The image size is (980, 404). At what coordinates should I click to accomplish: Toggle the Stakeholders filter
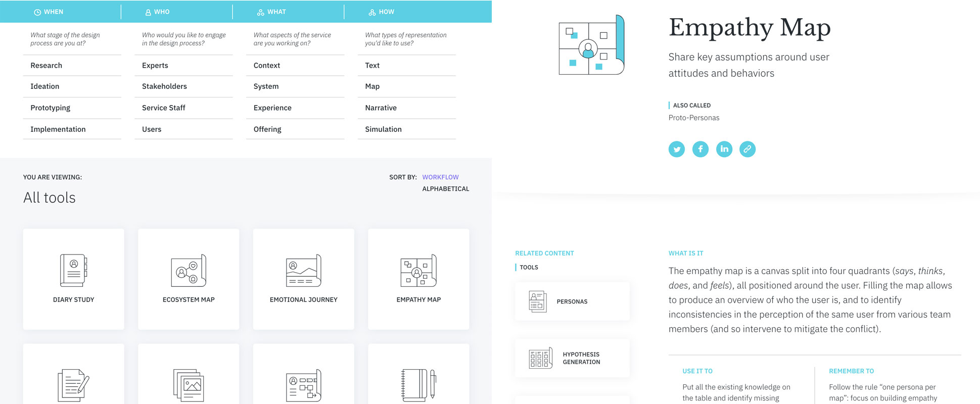point(164,86)
